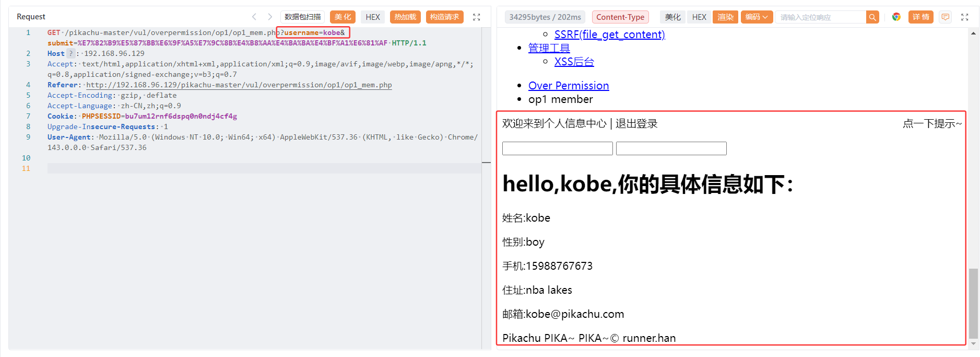Toggle the 渲染 render view
Screen dimensions: 980x357
(725, 17)
